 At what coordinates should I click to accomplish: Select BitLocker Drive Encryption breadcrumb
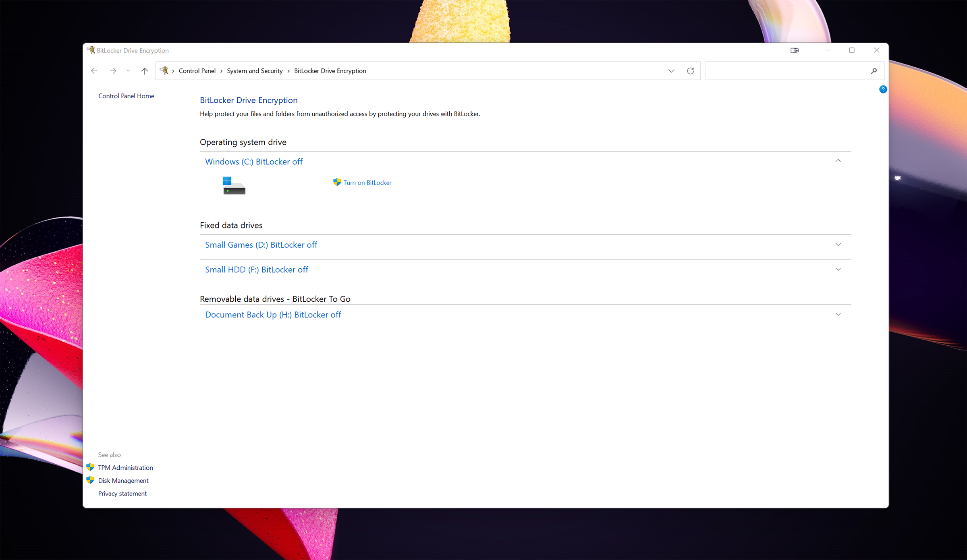point(330,71)
